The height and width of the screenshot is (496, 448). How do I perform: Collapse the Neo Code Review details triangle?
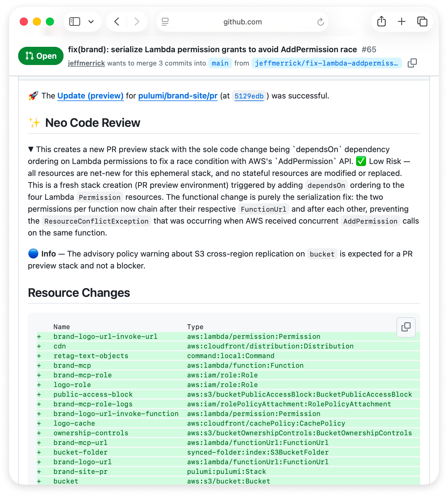point(31,149)
